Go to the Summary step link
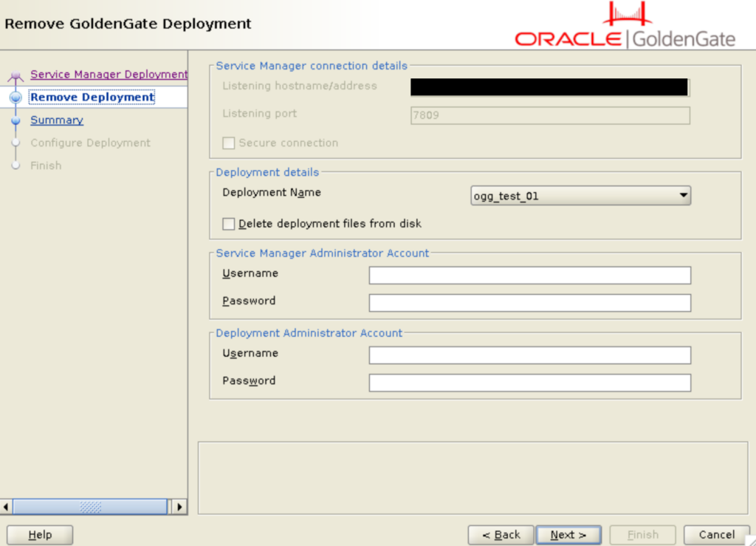This screenshot has width=756, height=546. tap(57, 120)
